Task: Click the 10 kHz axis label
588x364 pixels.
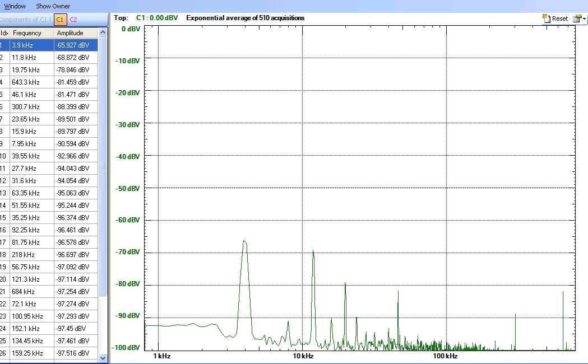Action: (x=303, y=356)
